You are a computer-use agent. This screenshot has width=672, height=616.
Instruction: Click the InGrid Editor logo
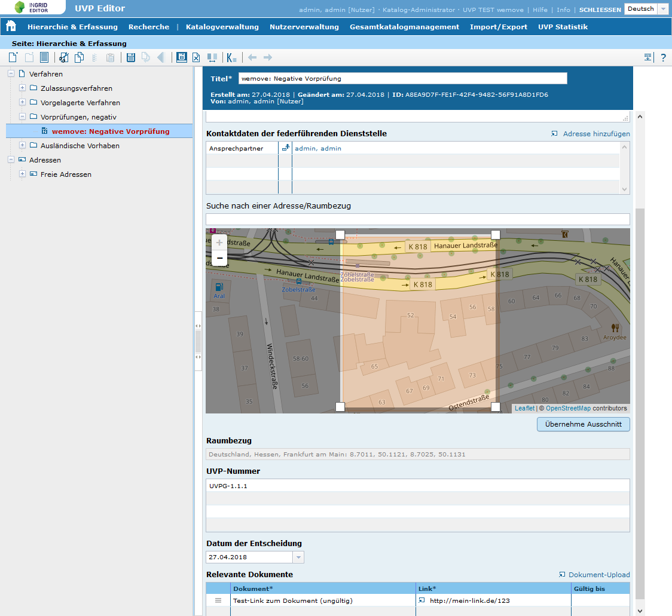click(x=32, y=7)
